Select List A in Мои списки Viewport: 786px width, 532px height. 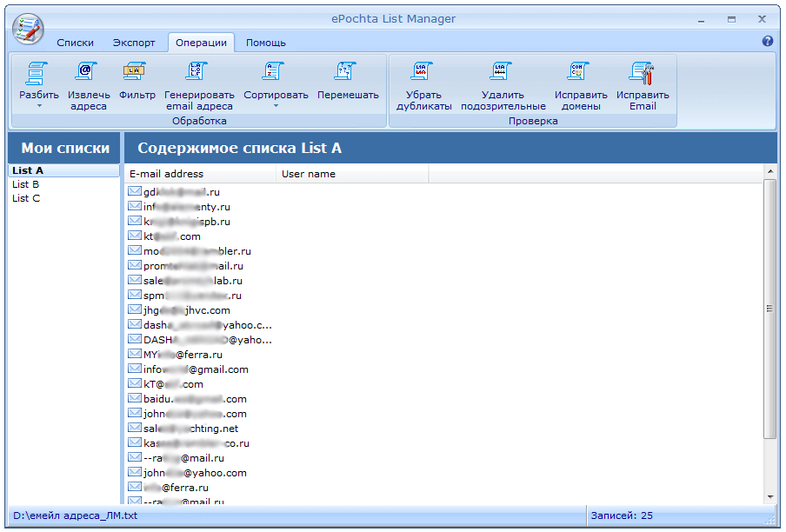(x=64, y=170)
